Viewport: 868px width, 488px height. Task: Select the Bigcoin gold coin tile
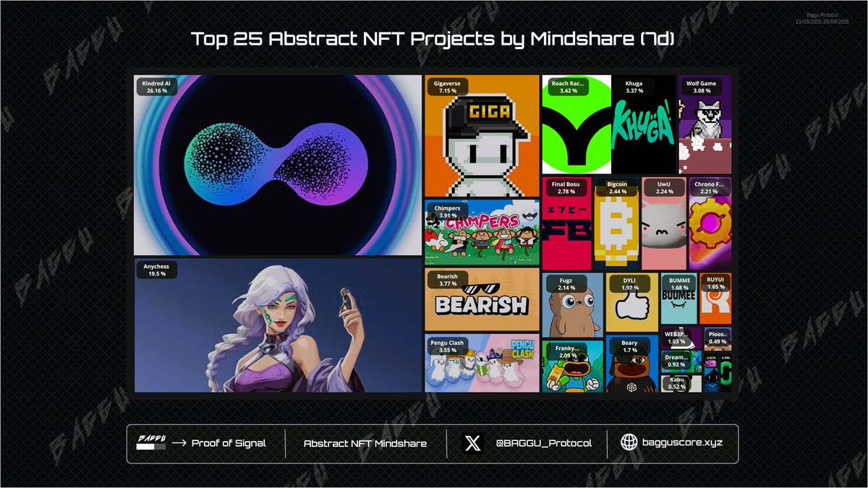pyautogui.click(x=616, y=223)
